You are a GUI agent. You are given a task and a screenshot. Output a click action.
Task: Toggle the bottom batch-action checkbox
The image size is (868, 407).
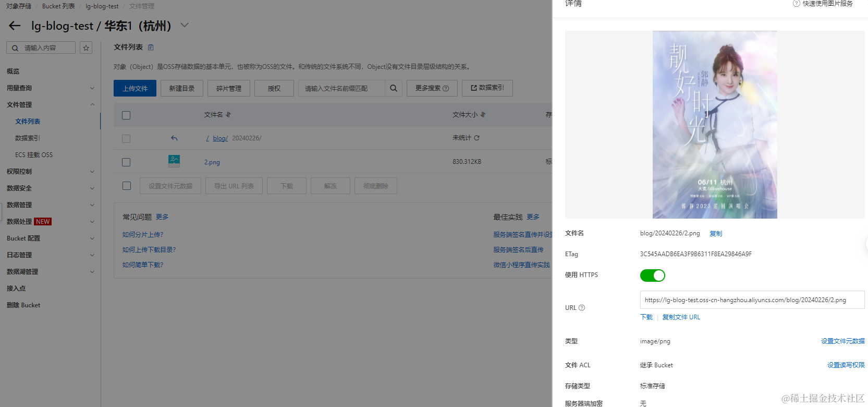[127, 186]
